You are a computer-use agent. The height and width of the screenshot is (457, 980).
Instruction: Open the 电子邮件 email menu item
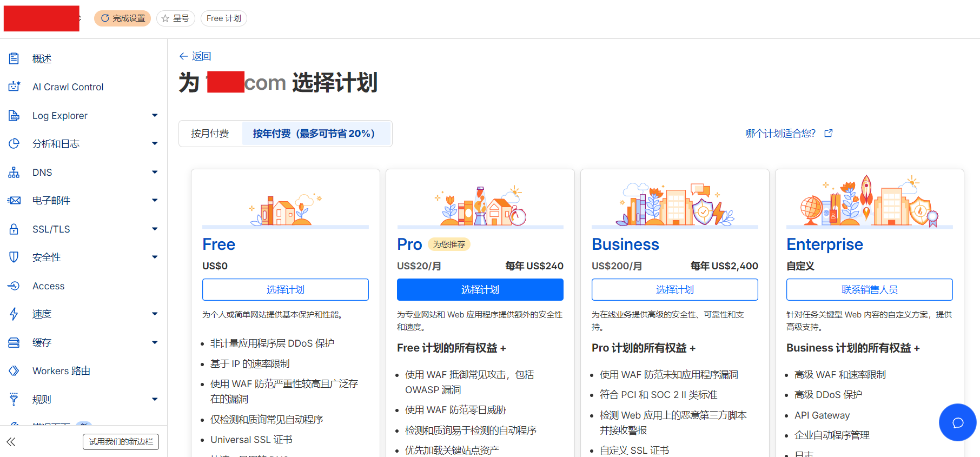click(51, 201)
